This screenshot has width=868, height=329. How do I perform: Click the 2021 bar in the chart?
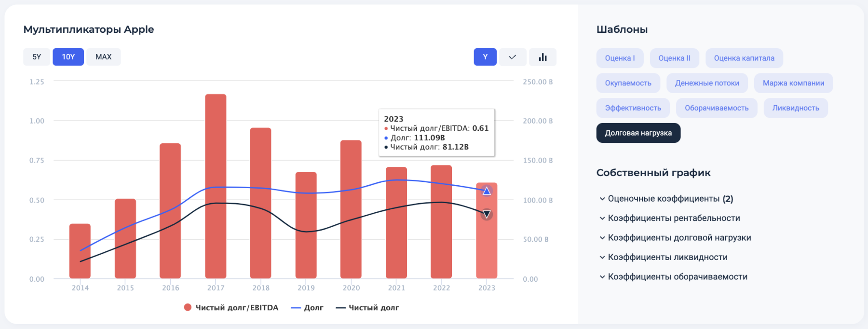(396, 223)
